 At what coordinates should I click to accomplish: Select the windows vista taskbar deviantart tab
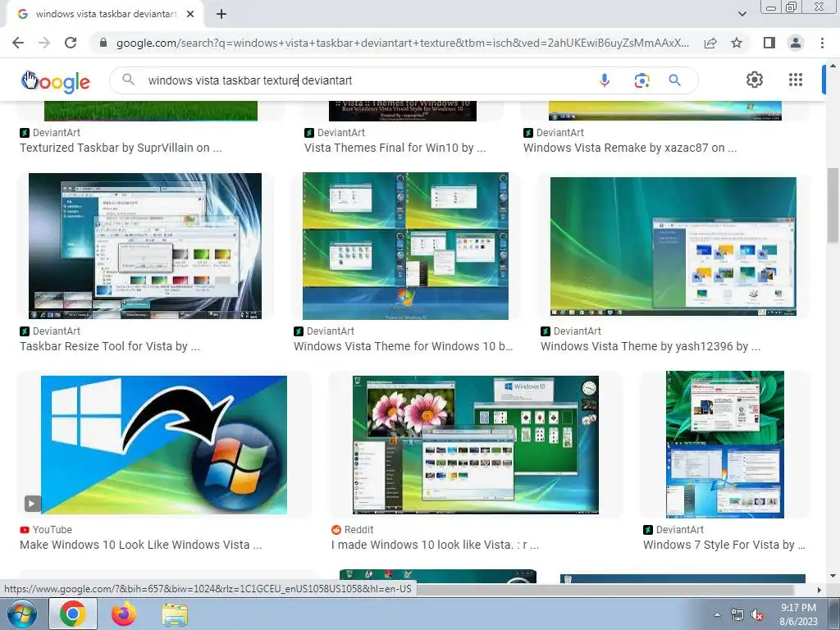(106, 15)
